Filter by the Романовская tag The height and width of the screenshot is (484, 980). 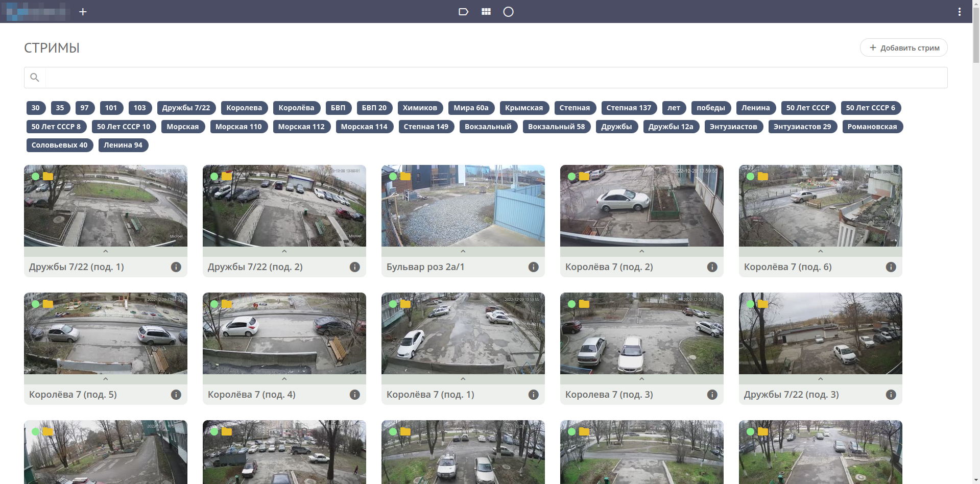(872, 127)
